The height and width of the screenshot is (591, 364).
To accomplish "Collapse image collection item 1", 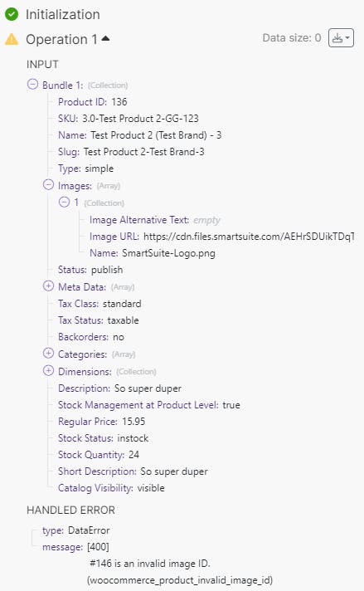I will coord(64,202).
